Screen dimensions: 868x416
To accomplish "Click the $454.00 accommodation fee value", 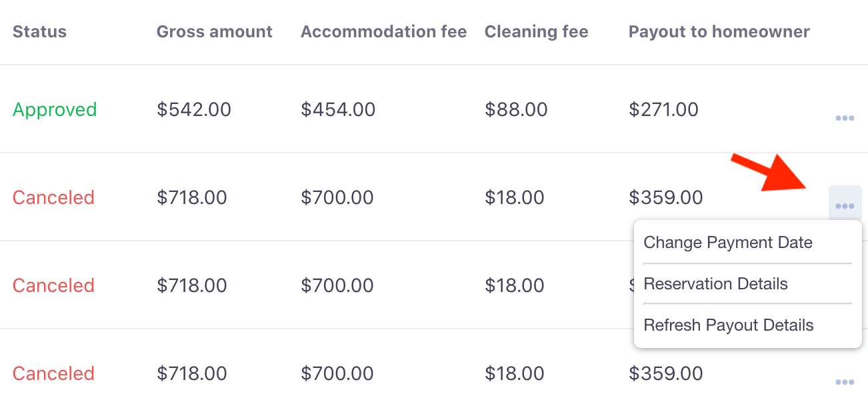I will (338, 109).
